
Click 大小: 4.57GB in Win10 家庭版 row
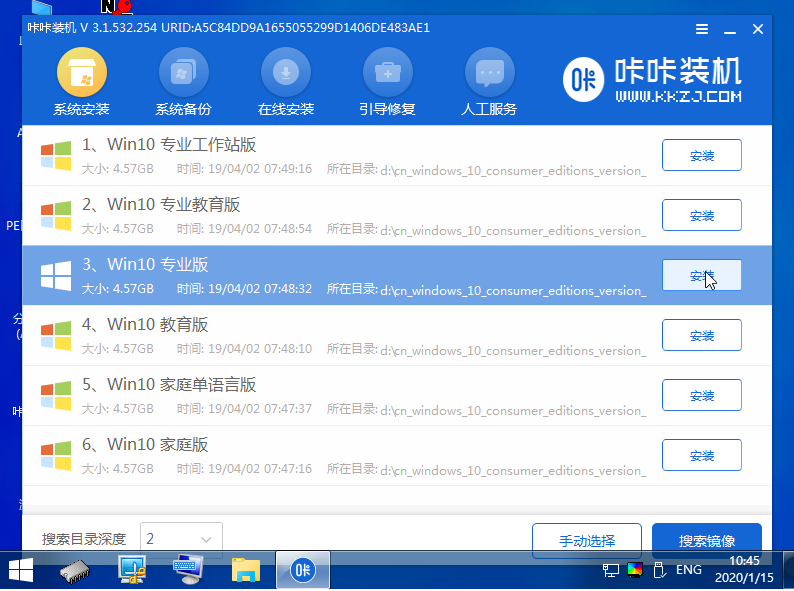(117, 469)
